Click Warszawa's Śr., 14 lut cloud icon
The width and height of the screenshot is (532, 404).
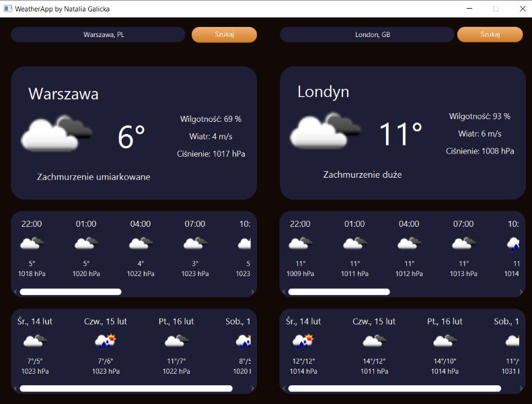(35, 341)
